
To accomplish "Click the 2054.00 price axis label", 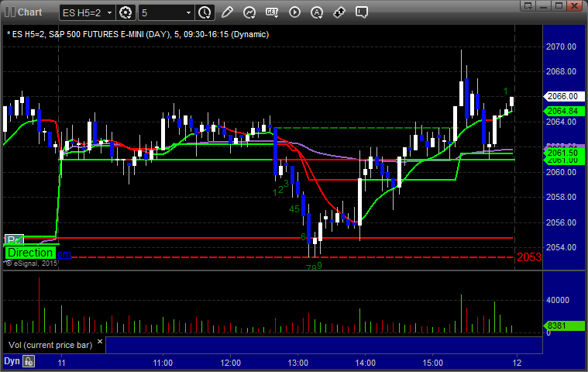I will click(561, 247).
